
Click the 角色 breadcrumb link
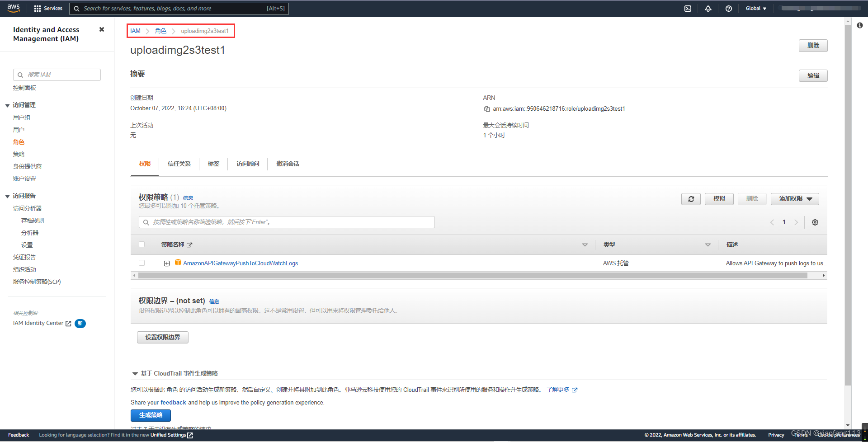pyautogui.click(x=160, y=31)
